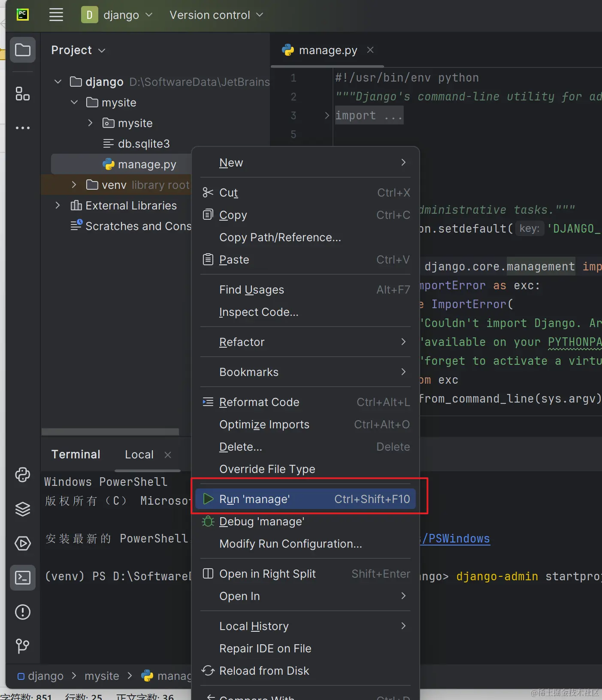Click the Reformat Code icon
This screenshot has width=602, height=700.
(208, 402)
